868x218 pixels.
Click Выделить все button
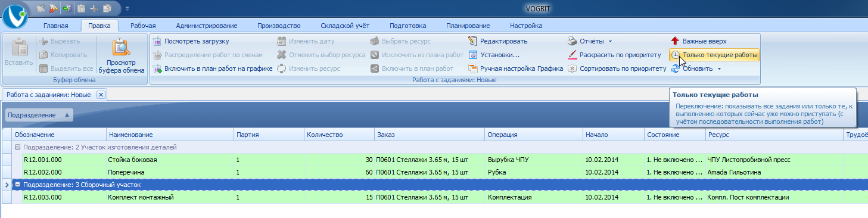click(66, 68)
